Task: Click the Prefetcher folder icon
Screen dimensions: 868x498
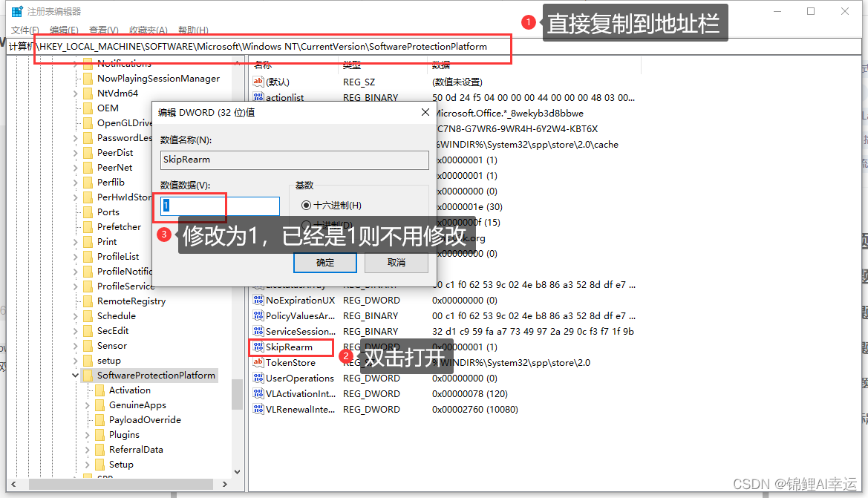Action: (x=88, y=227)
